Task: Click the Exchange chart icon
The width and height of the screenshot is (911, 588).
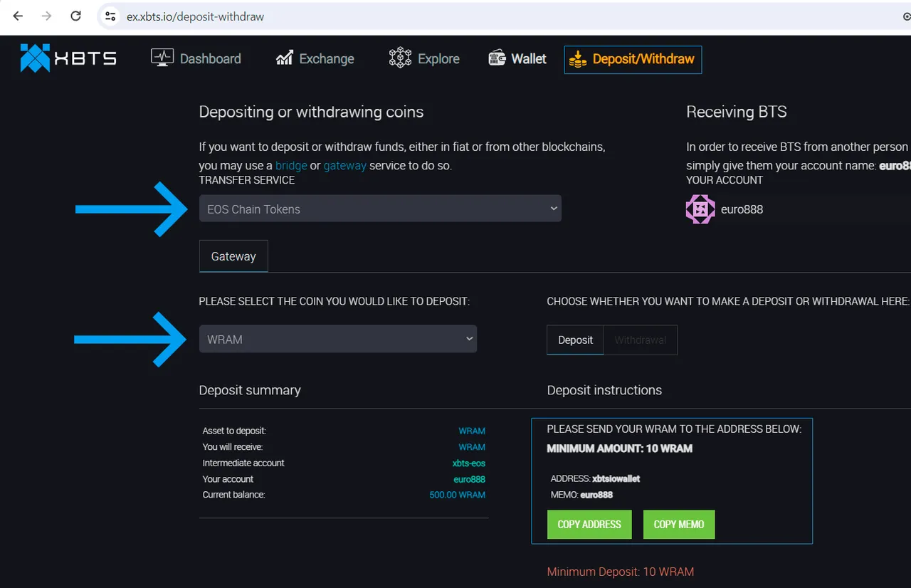Action: 285,58
